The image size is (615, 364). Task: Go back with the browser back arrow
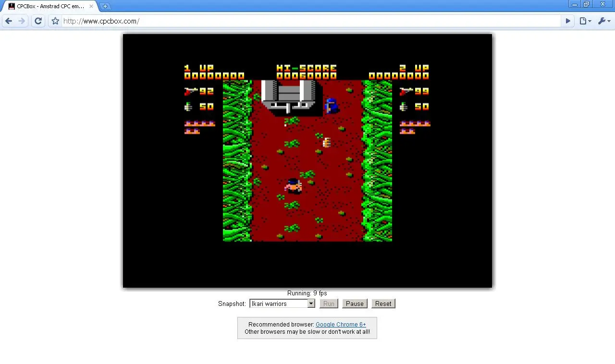tap(9, 21)
